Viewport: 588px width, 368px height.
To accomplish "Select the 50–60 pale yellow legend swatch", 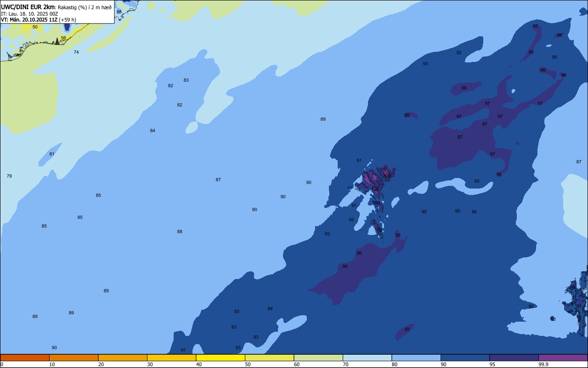I will 269,357.
